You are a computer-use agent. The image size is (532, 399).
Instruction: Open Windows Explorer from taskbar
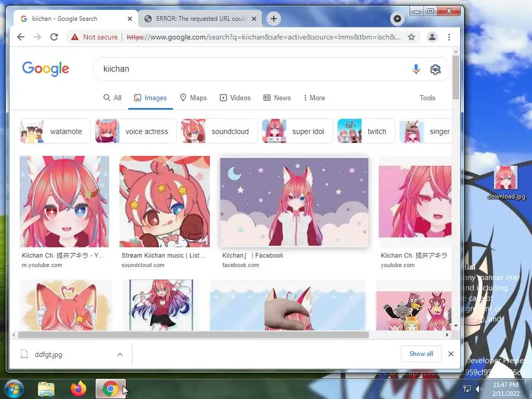coord(46,389)
